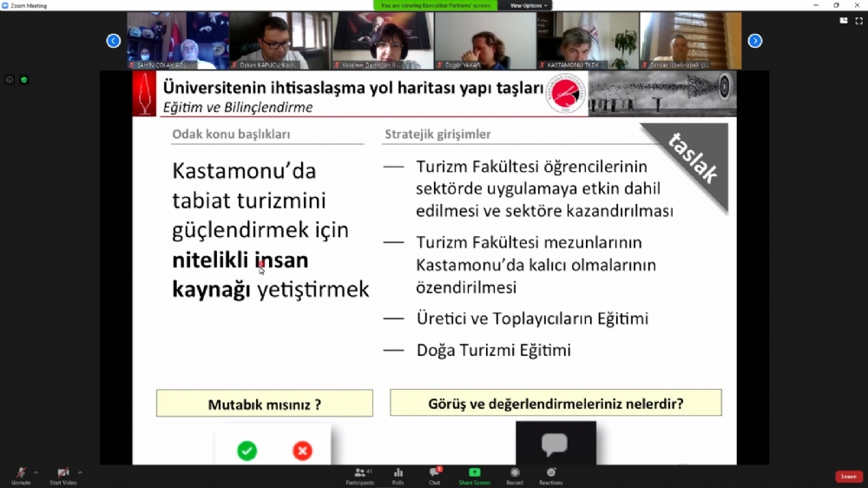Screen dimensions: 868x488
Task: Click the green shield encryption icon
Action: (24, 80)
